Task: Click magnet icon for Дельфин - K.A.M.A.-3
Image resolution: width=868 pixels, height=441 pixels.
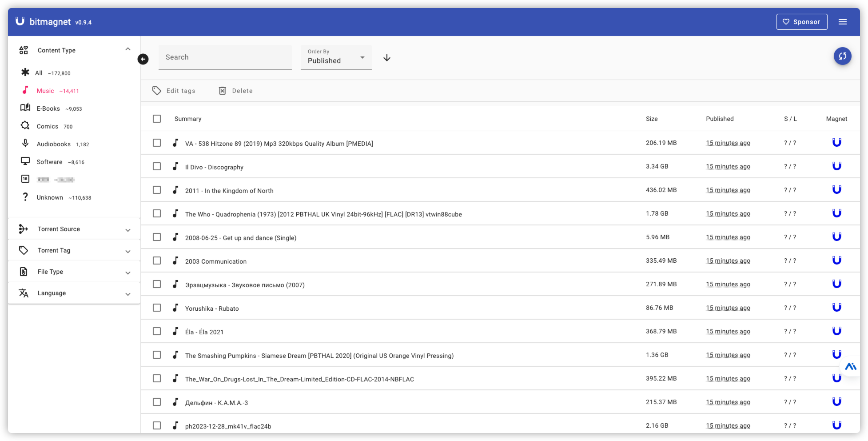Action: [836, 402]
